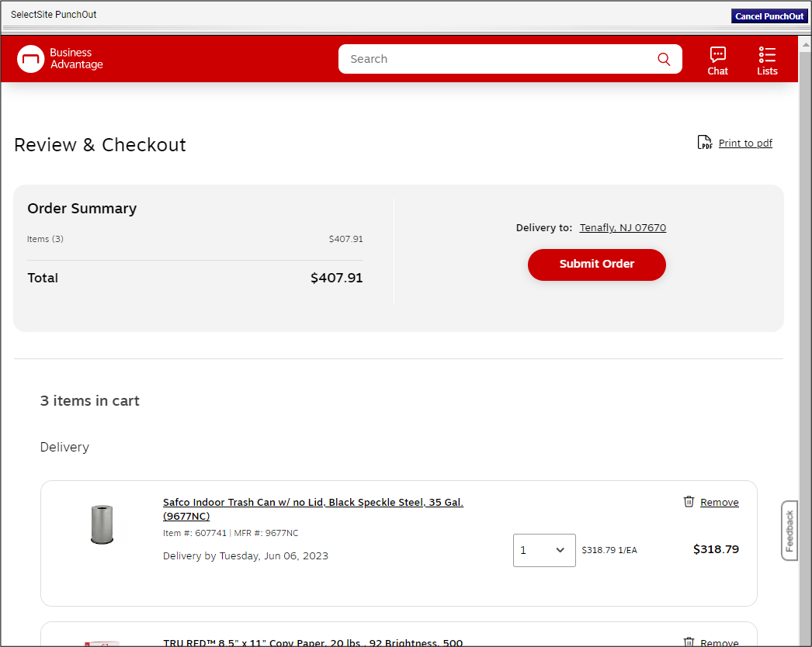Click the search magnifier icon
812x647 pixels.
664,59
